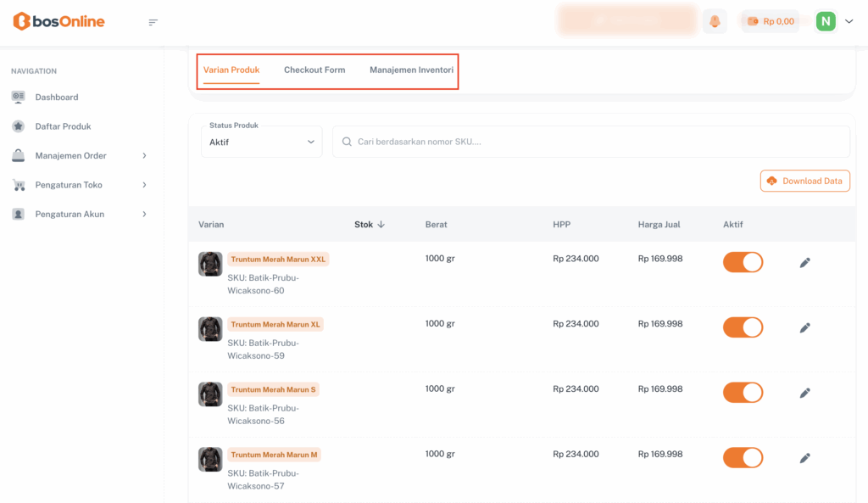Image resolution: width=868 pixels, height=503 pixels.
Task: Sort by the Stok column arrow
Action: (x=381, y=225)
